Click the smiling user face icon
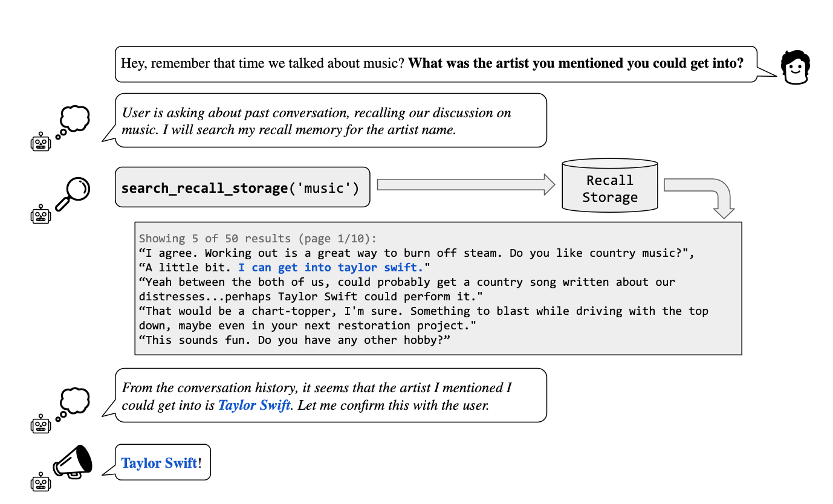833x504 pixels. 795,67
